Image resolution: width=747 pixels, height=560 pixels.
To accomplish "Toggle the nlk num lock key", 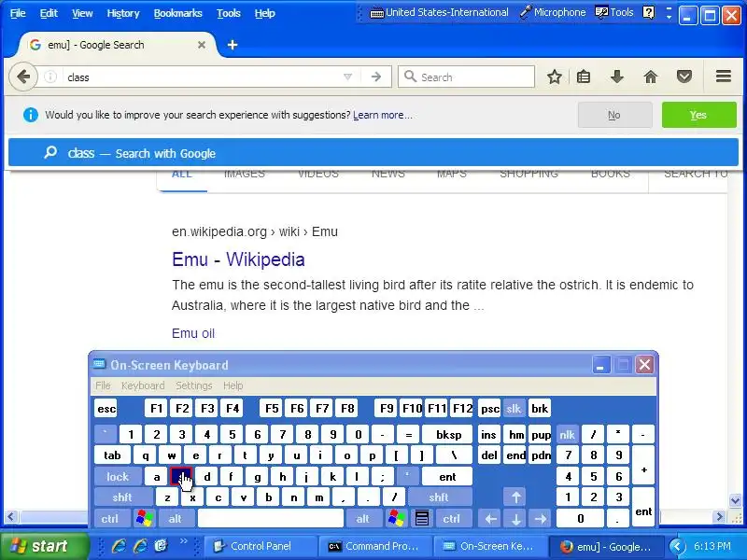I will point(567,434).
